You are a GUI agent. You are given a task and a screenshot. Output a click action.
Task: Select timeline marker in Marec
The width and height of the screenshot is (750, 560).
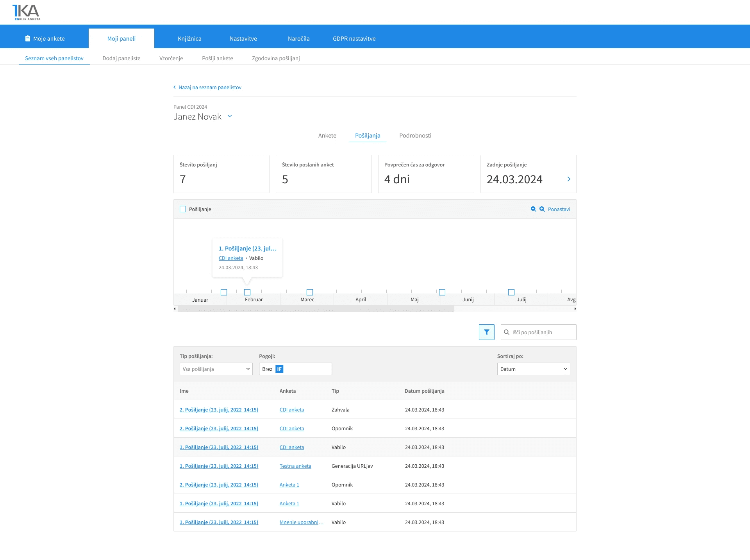(310, 292)
